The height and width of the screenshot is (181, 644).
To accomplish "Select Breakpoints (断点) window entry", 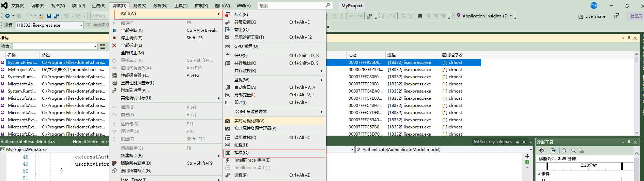I will (275, 14).
